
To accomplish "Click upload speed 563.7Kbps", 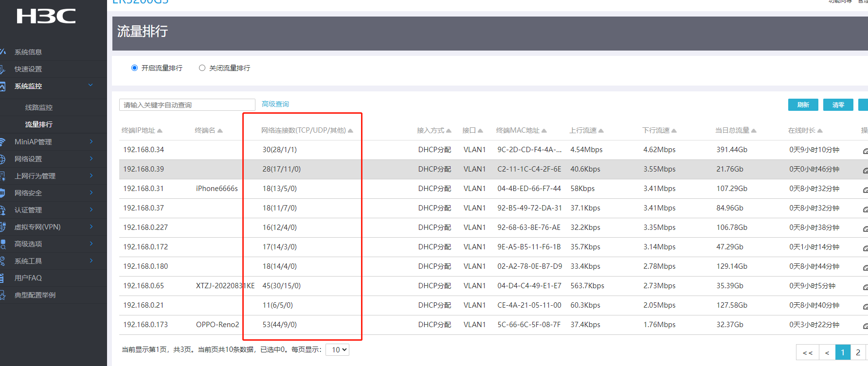I will pos(587,286).
